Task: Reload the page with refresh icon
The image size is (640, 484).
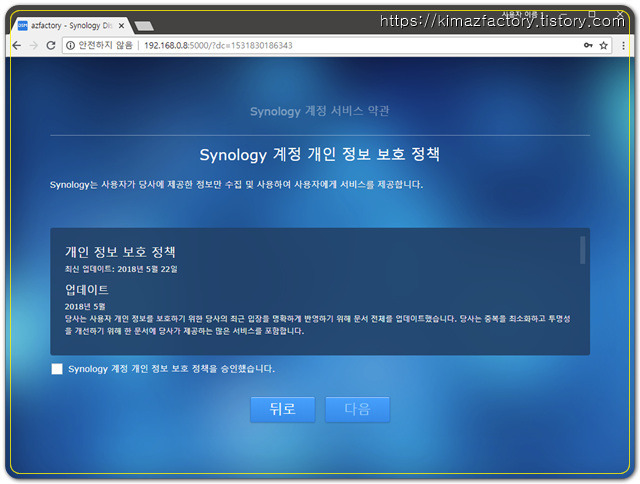Action: point(51,45)
